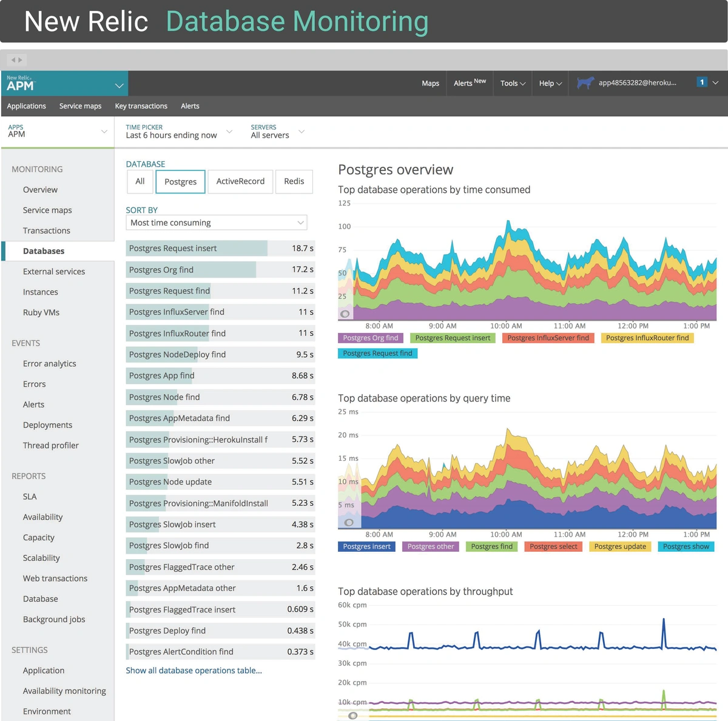Toggle Postgres Request insert legend series
Image resolution: width=728 pixels, height=721 pixels.
pos(453,338)
